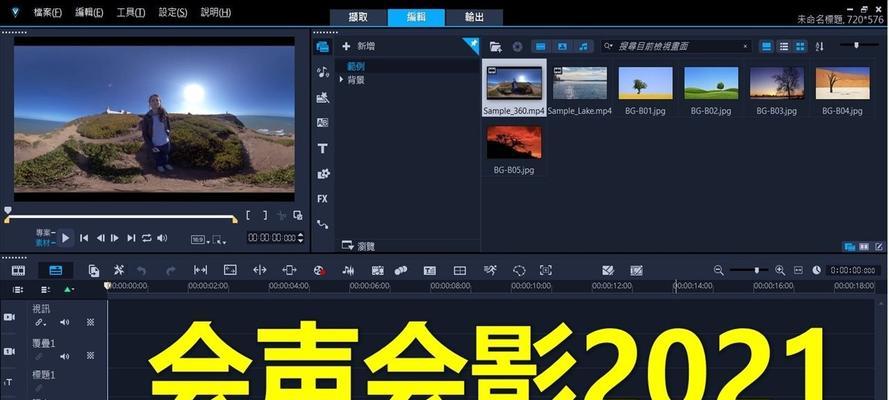The height and width of the screenshot is (400, 889).
Task: Jump to start of clip (Home) button
Action: pos(84,238)
